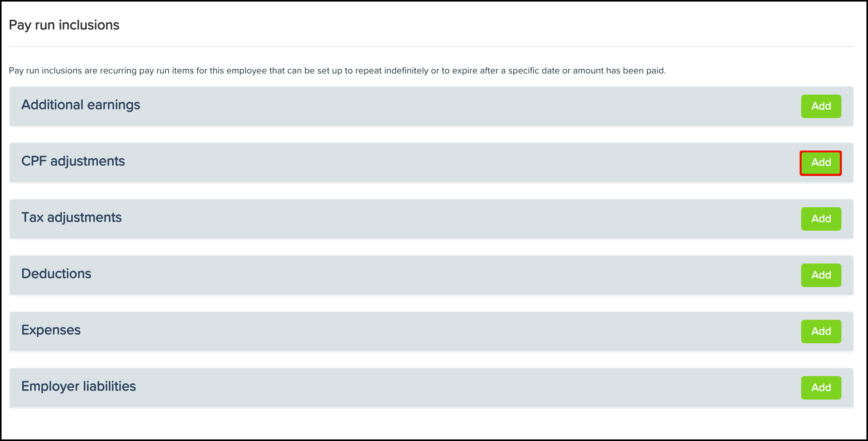Image resolution: width=868 pixels, height=441 pixels.
Task: Select the Employer liabilities heading text
Action: coord(79,387)
